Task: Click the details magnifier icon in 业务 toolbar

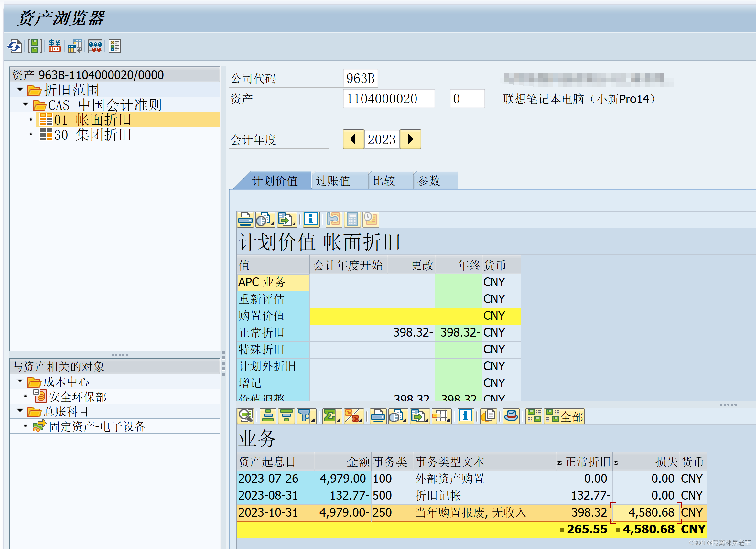Action: coord(245,416)
